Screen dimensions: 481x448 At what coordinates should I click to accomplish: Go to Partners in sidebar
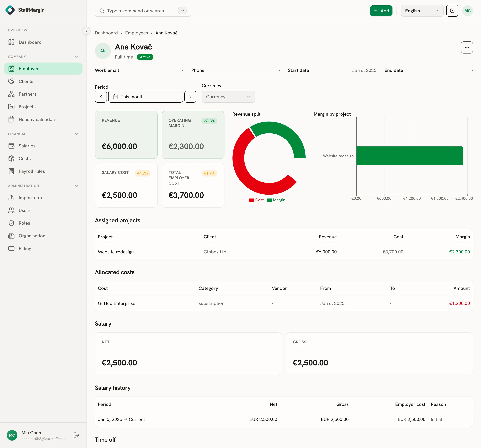[x=43, y=94]
